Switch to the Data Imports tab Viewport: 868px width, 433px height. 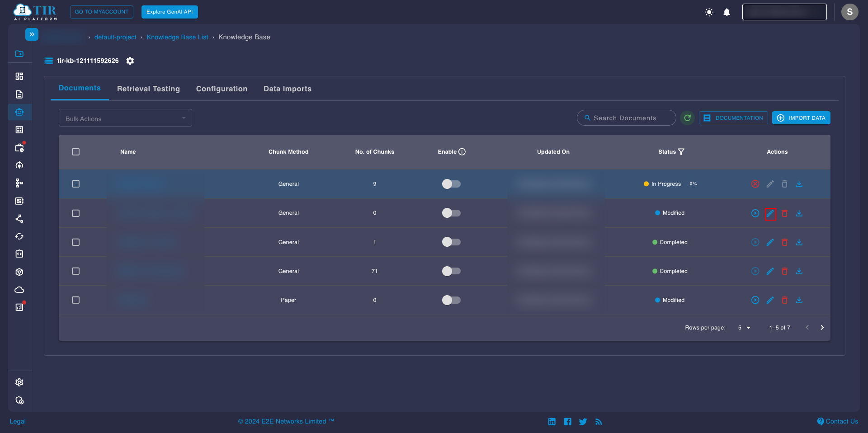coord(288,89)
